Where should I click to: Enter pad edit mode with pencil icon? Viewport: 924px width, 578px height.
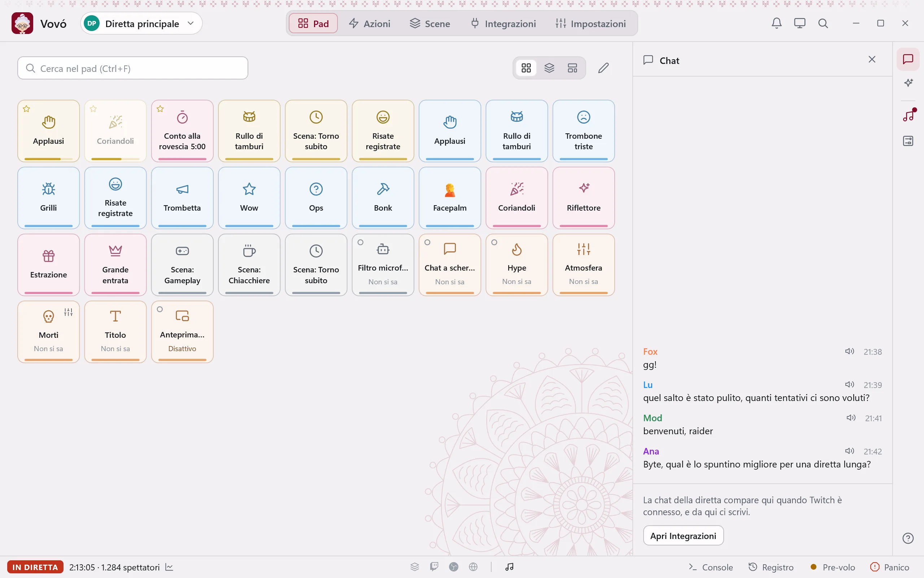[603, 68]
